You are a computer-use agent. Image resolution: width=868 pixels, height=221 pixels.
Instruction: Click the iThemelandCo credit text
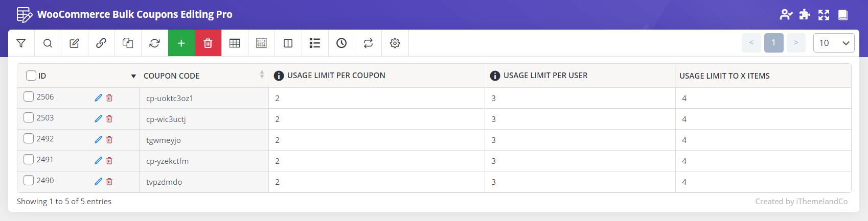(801, 202)
